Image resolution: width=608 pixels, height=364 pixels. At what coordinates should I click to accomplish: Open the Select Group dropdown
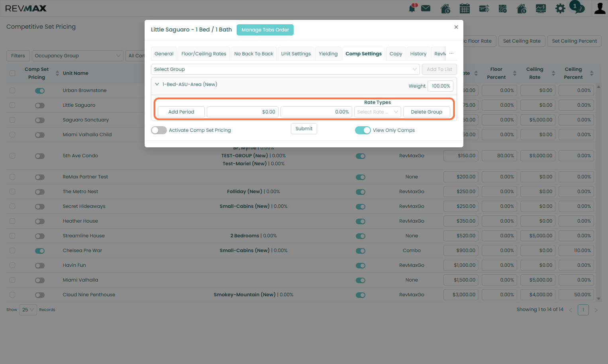click(x=285, y=69)
